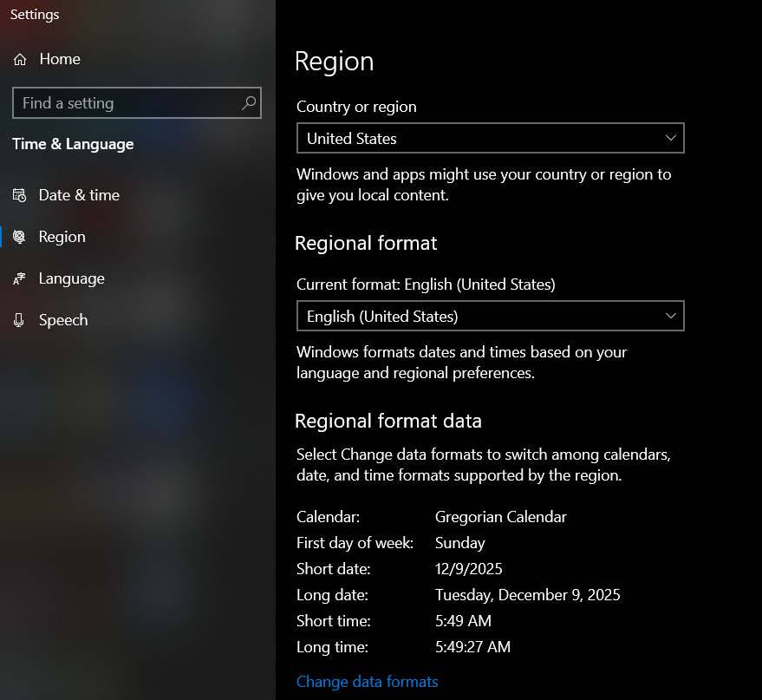762x700 pixels.
Task: Click the chevron beside United States
Action: coord(670,139)
